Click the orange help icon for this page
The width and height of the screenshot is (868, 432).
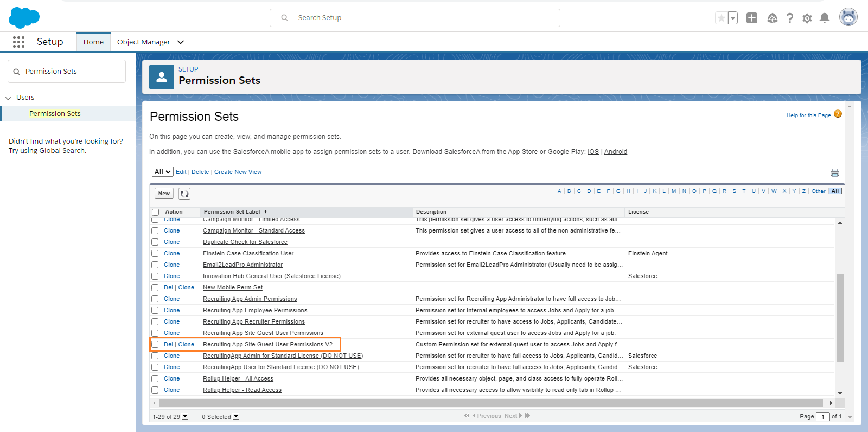pyautogui.click(x=838, y=114)
